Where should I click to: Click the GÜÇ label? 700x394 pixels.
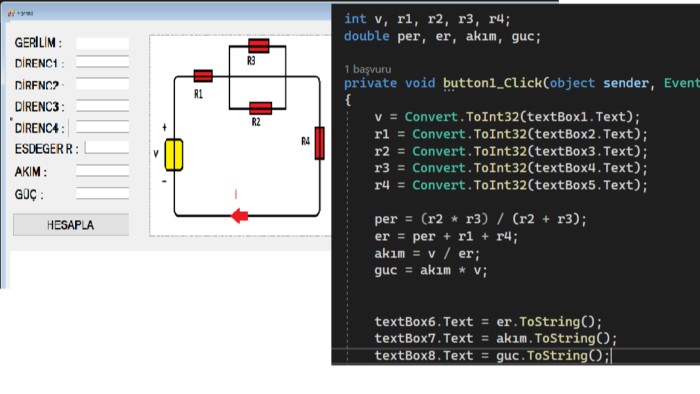coord(29,195)
